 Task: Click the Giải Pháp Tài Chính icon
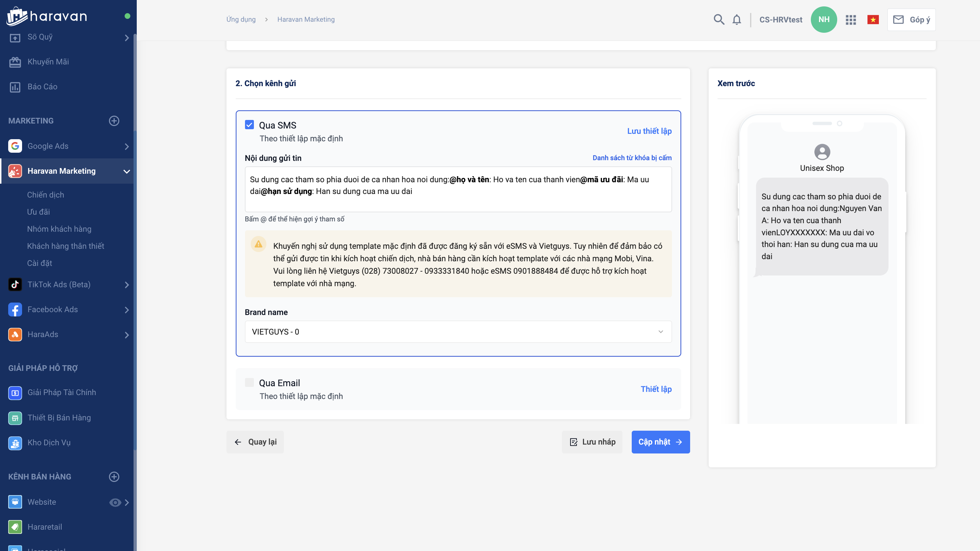tap(15, 393)
